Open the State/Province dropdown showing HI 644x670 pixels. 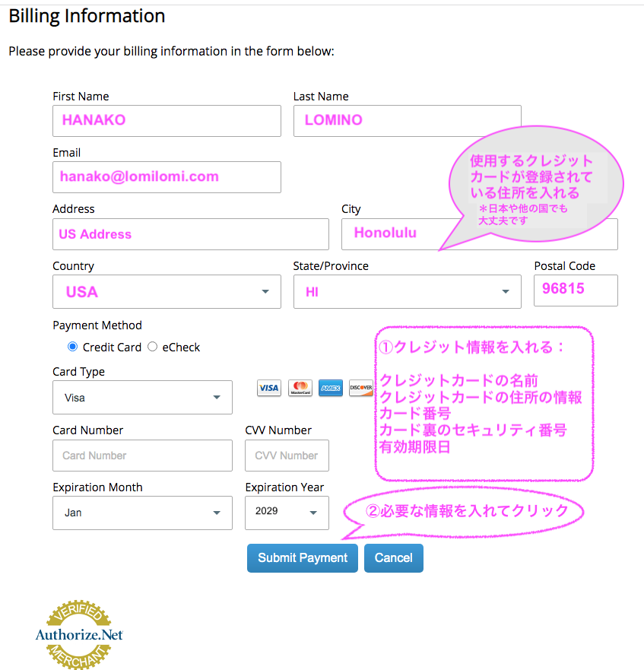[x=408, y=291]
